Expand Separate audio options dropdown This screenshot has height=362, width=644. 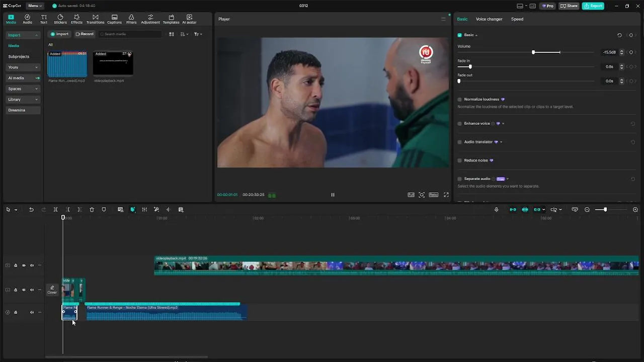[507, 179]
